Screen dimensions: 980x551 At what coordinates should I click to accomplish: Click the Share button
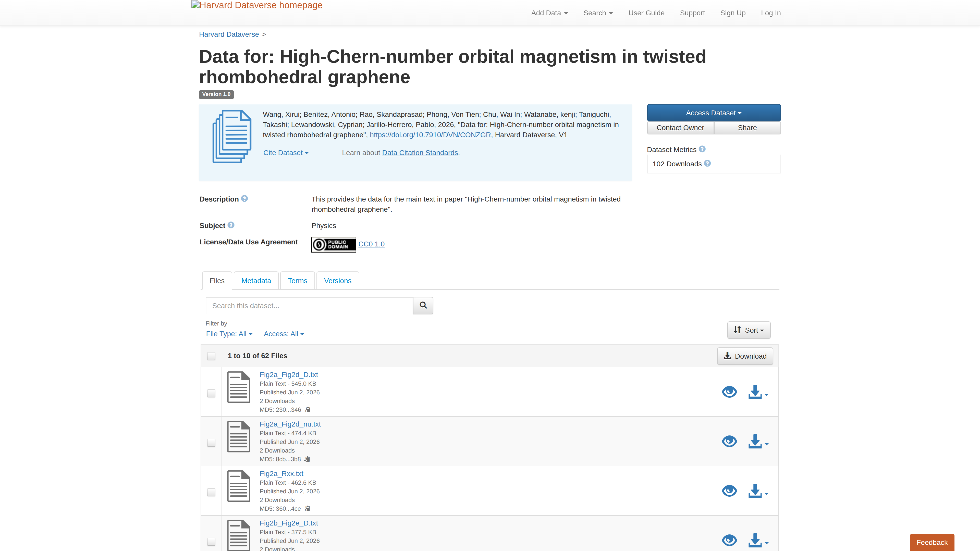[747, 128]
